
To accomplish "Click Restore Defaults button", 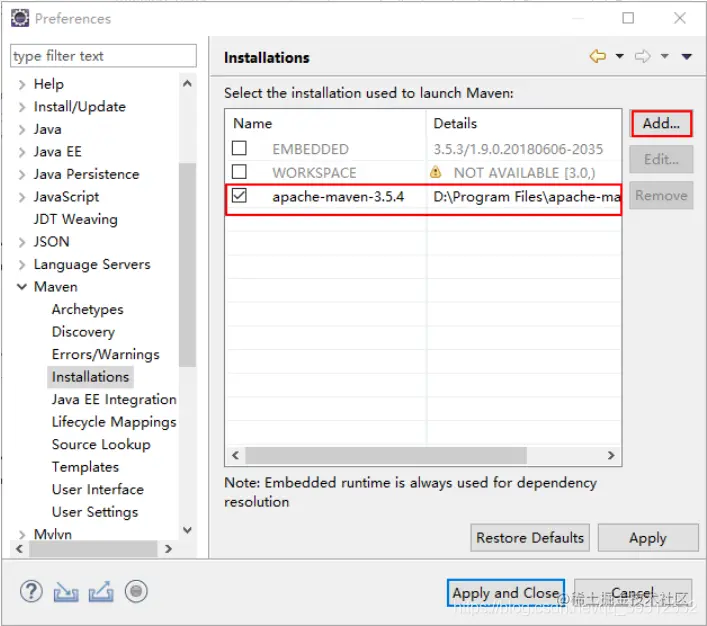I will pos(530,538).
